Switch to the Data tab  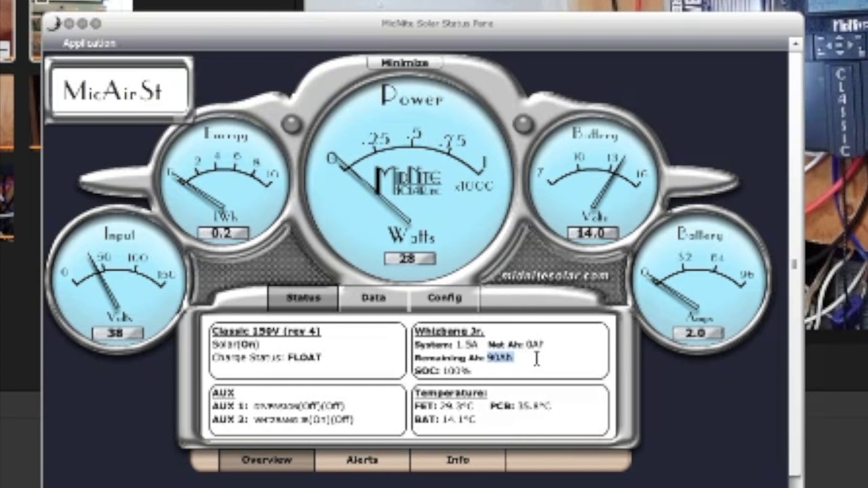coord(374,298)
